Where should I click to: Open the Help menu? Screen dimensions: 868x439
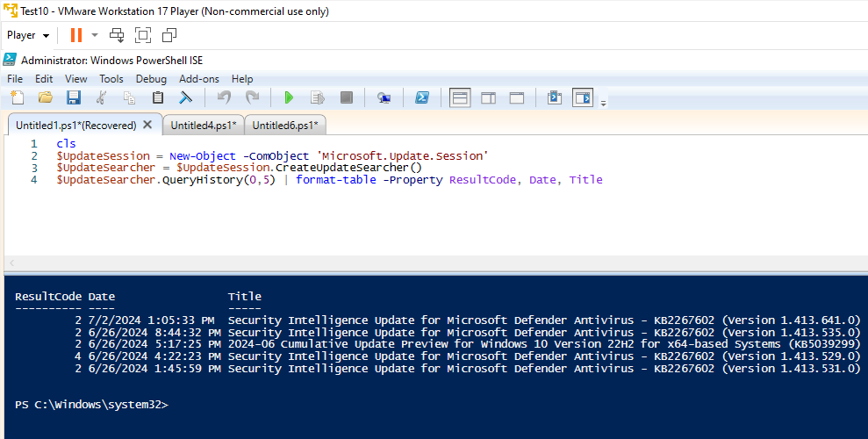(242, 79)
